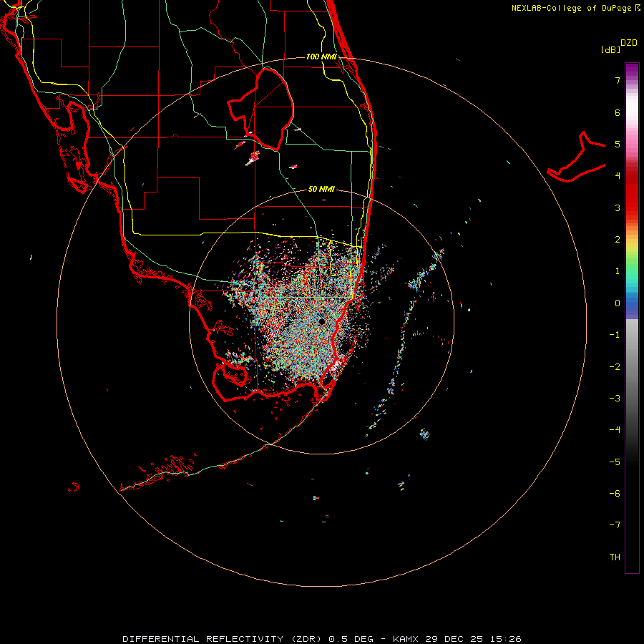This screenshot has height=644, width=644.
Task: Click the color scale tick label 7
Action: tap(618, 80)
